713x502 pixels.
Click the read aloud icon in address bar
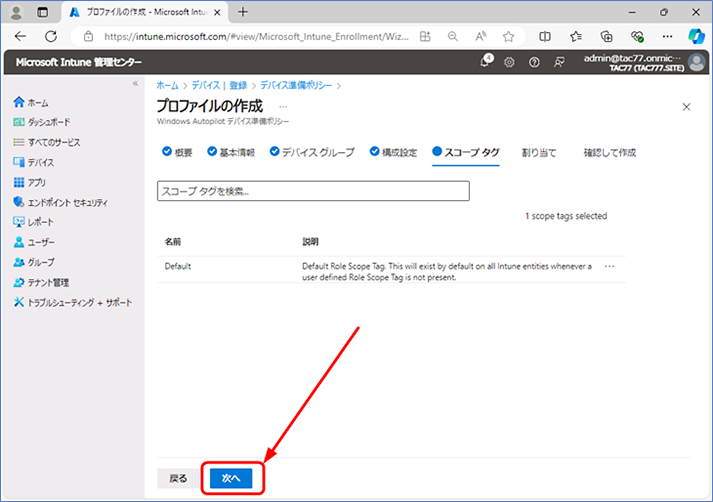[x=481, y=36]
